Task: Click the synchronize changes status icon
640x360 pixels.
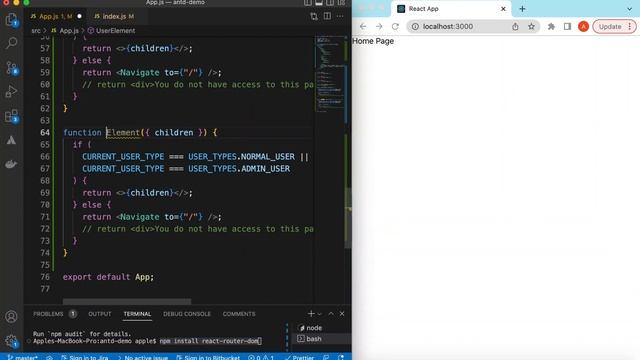Action: (49, 357)
